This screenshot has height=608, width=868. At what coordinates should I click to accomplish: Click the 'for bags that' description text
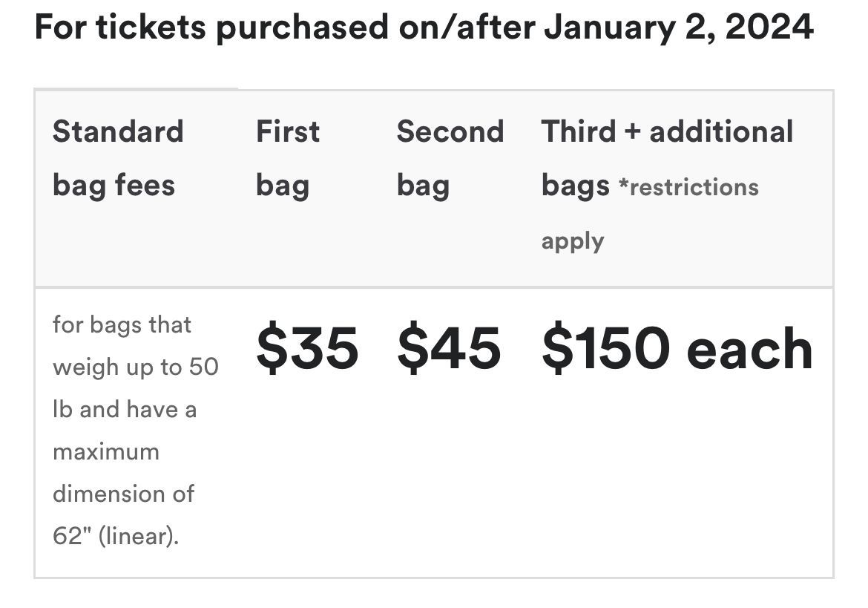click(122, 324)
